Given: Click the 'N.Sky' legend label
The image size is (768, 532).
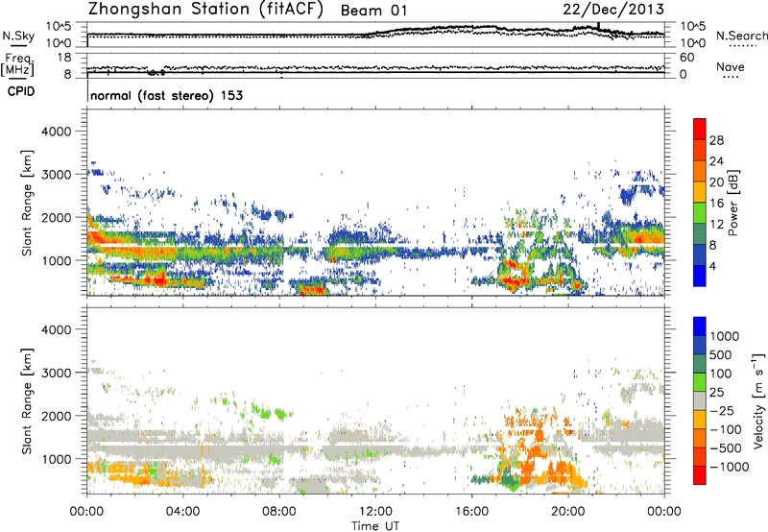Looking at the screenshot, I should tap(18, 36).
